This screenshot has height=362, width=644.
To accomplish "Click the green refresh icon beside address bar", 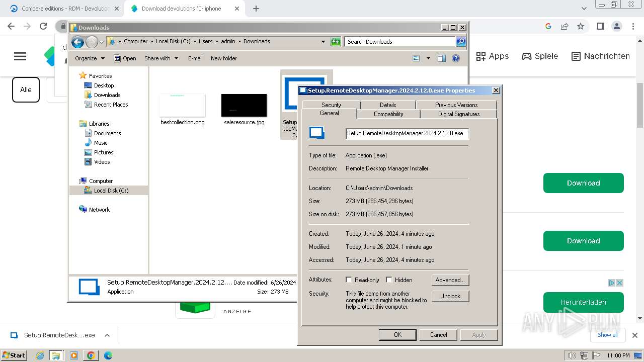I will coord(336,42).
